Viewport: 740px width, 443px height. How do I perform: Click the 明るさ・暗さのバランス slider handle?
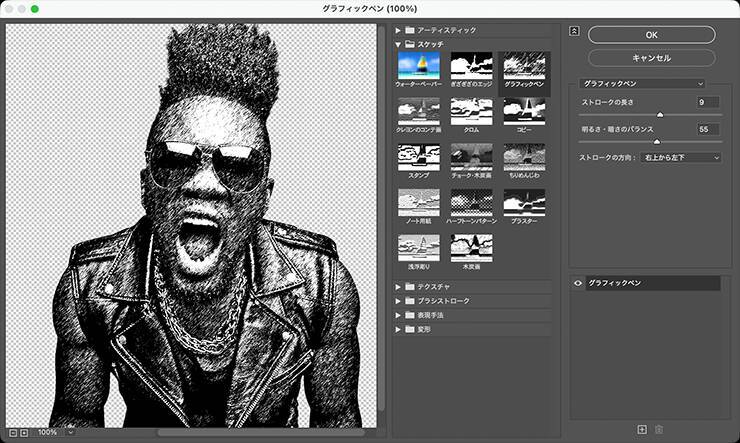pos(656,142)
